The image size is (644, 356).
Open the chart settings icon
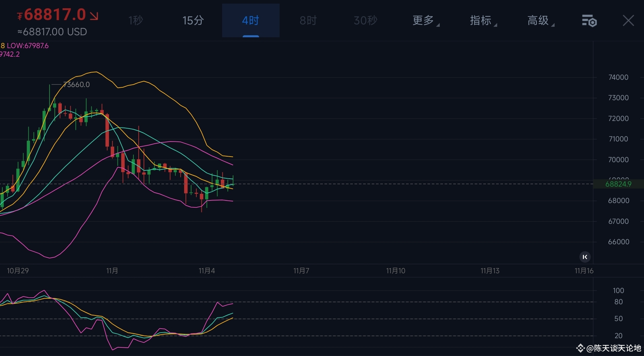(589, 20)
